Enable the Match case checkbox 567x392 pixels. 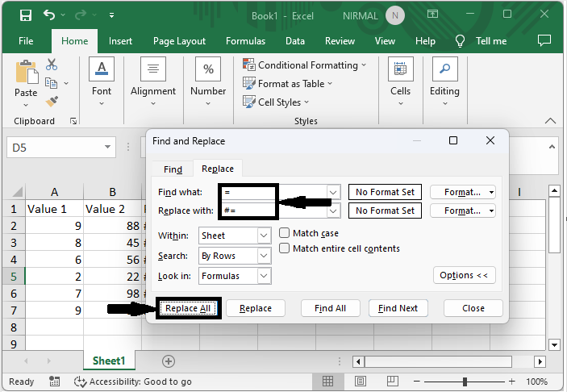coord(285,233)
